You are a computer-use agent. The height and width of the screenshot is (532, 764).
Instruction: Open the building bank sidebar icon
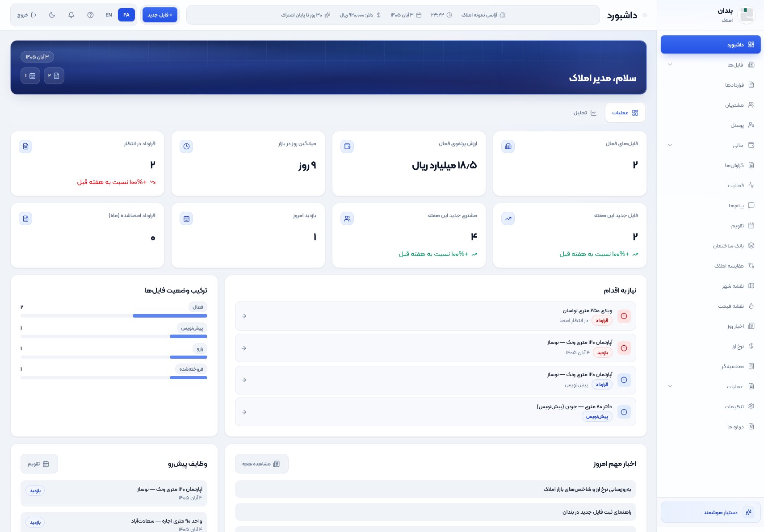click(x=751, y=246)
